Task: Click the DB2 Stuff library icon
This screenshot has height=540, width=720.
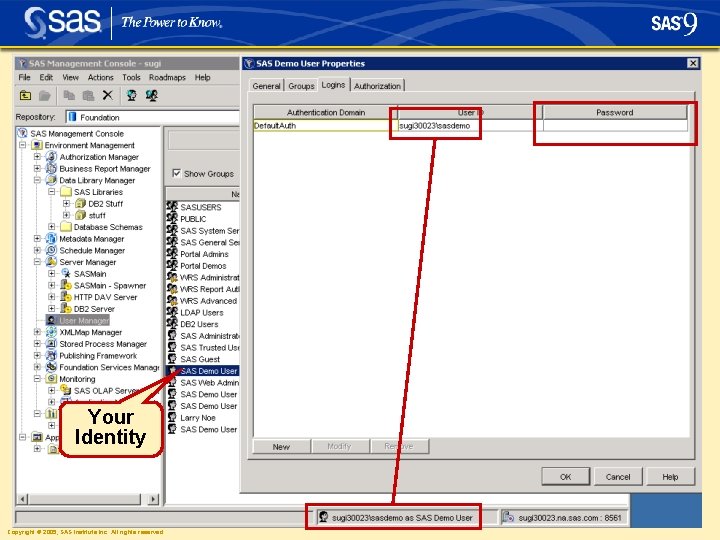Action: pyautogui.click(x=81, y=203)
